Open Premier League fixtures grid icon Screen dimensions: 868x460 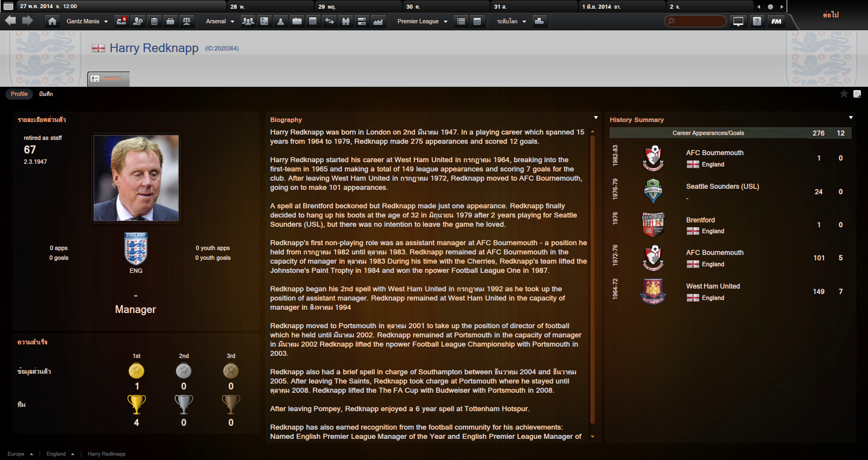[x=477, y=21]
